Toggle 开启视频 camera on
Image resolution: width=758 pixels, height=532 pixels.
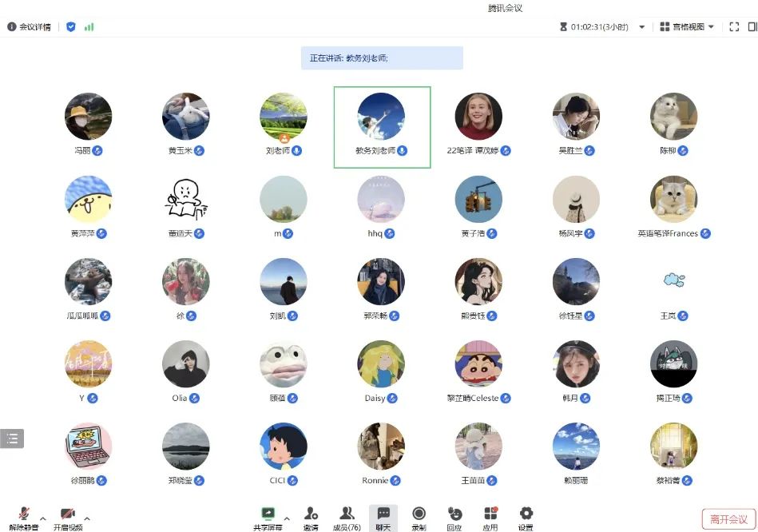pos(67,514)
